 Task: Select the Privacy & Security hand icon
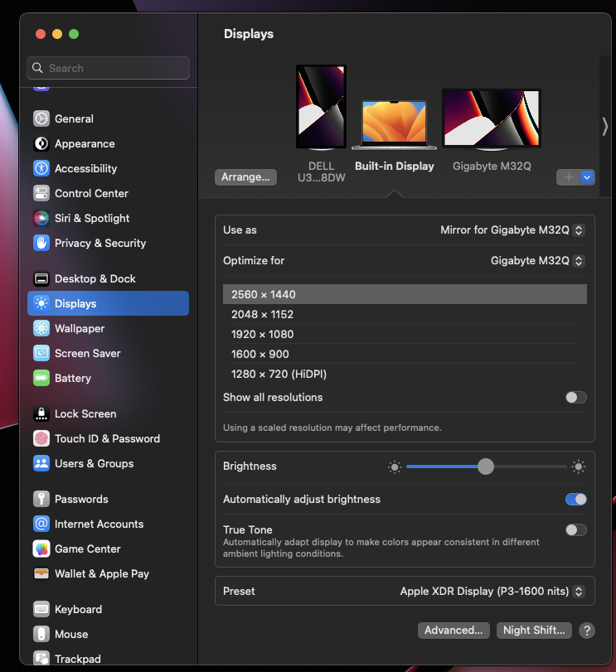point(41,243)
